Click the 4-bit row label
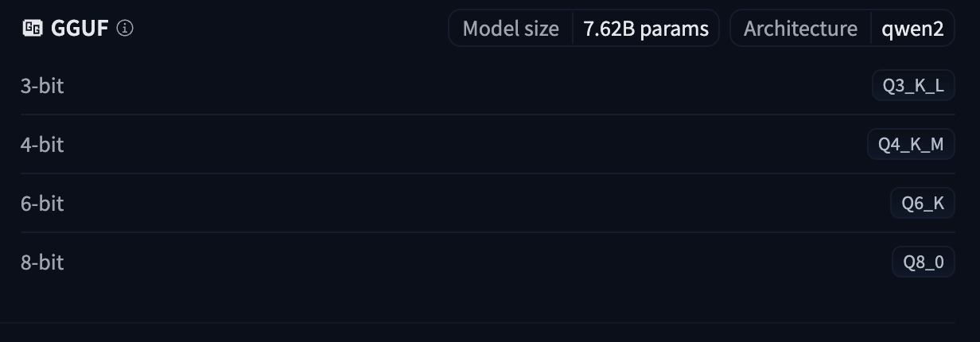Image resolution: width=980 pixels, height=342 pixels. [x=42, y=145]
